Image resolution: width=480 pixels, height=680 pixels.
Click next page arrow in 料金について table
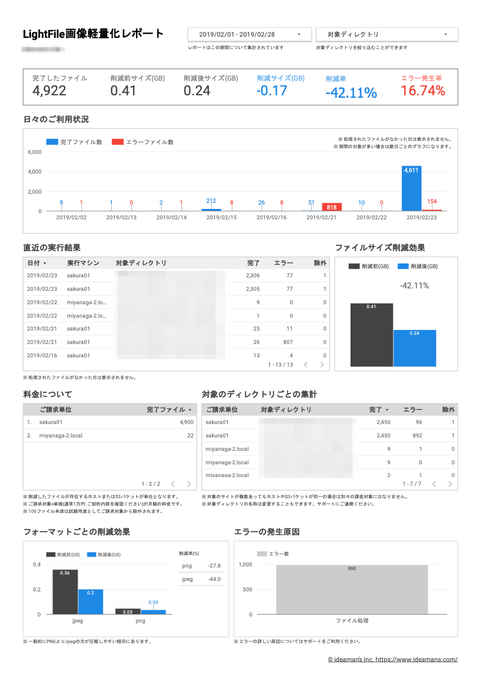pos(189,484)
